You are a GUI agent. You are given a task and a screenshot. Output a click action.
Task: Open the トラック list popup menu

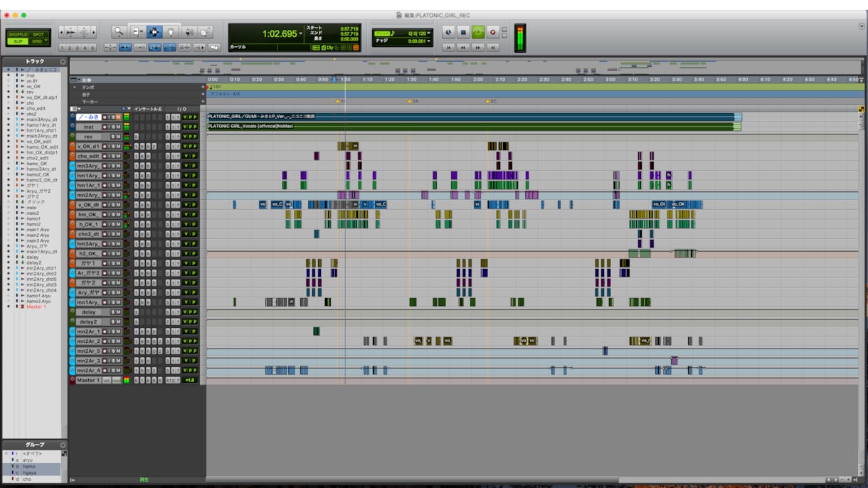(63, 62)
